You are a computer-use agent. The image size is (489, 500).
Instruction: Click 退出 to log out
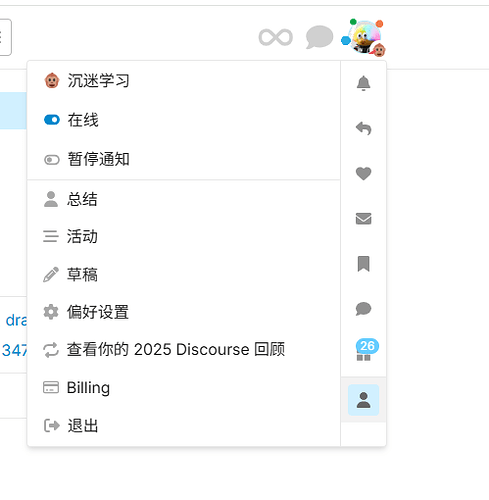[x=184, y=426]
